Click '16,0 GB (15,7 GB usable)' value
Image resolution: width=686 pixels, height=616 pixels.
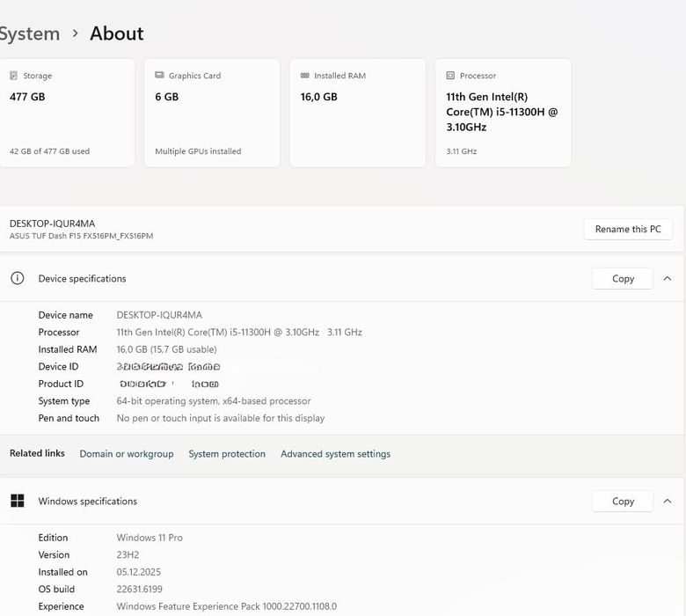pos(167,349)
